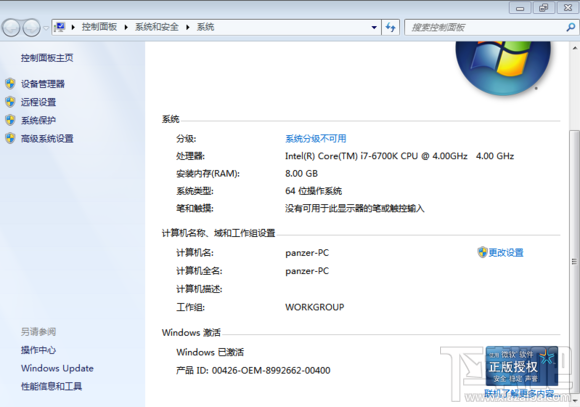
Task: Open 性能信息和工具 link
Action: pos(51,386)
